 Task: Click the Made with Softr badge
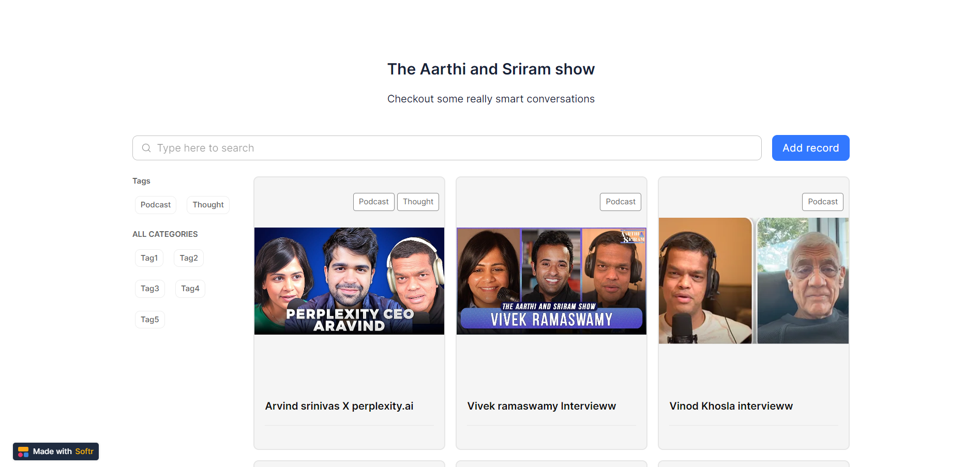coord(56,451)
